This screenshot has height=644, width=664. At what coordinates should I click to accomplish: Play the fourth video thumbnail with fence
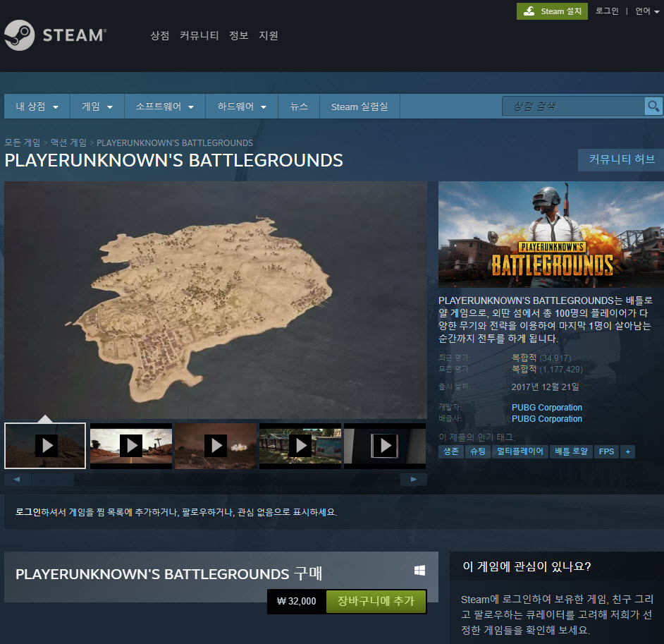300,446
